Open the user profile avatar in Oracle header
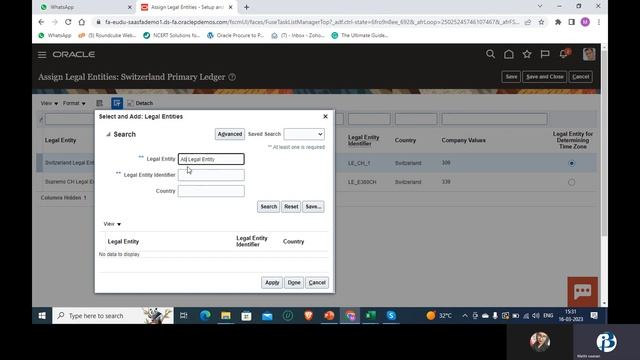The height and width of the screenshot is (360, 640). point(589,54)
